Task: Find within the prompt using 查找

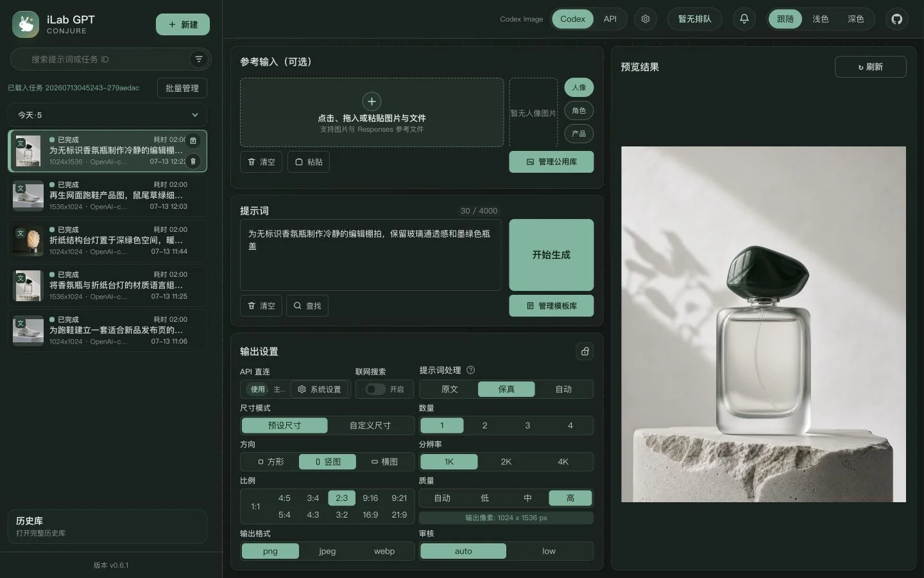Action: click(307, 306)
